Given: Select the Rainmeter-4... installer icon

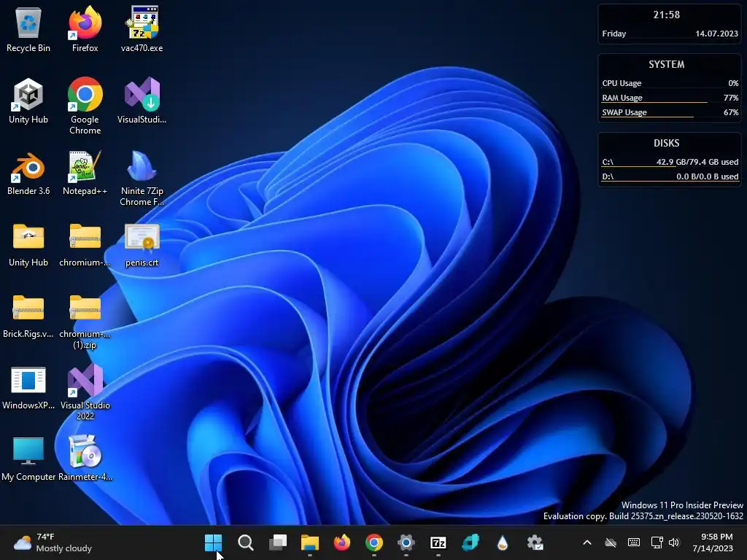Looking at the screenshot, I should click(85, 458).
